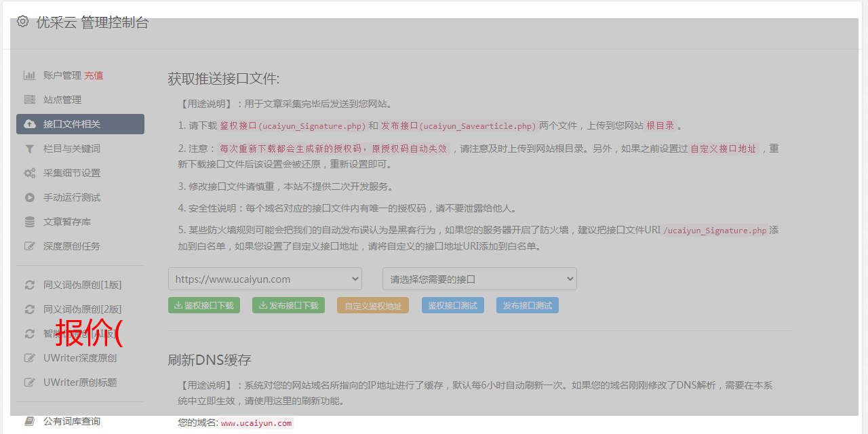
Task: Click the server icon next to 站点管理
Action: point(30,100)
